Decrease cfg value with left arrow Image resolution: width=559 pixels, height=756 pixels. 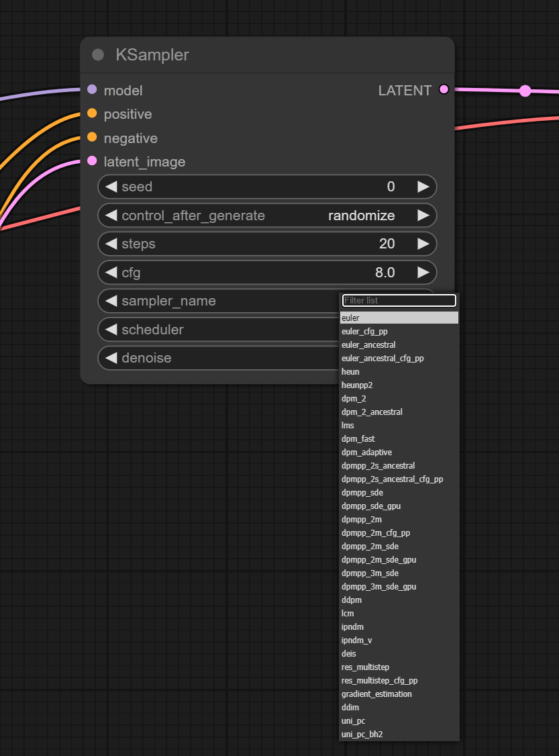pos(111,273)
